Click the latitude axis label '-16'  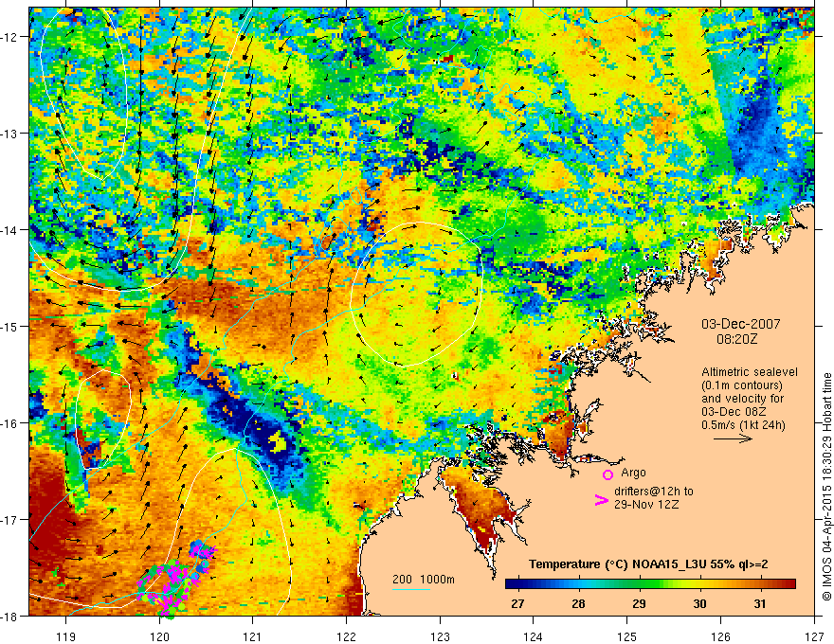click(x=10, y=423)
